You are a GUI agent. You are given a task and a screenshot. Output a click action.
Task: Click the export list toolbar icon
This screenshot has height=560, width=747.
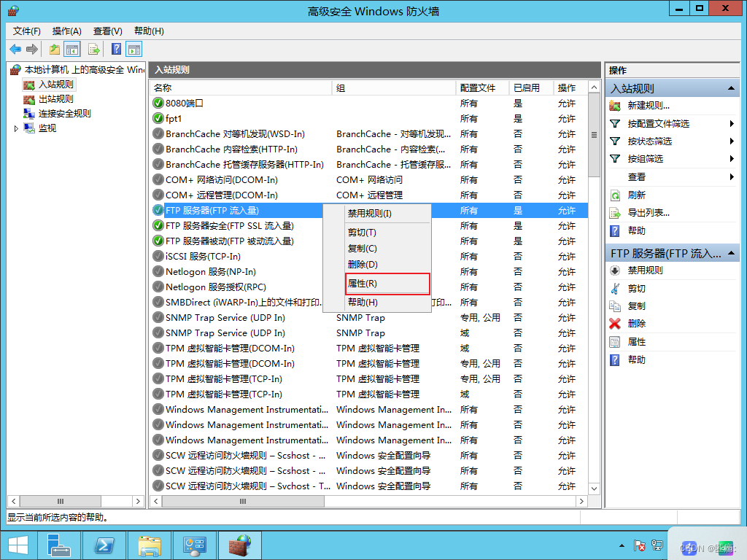tap(94, 49)
